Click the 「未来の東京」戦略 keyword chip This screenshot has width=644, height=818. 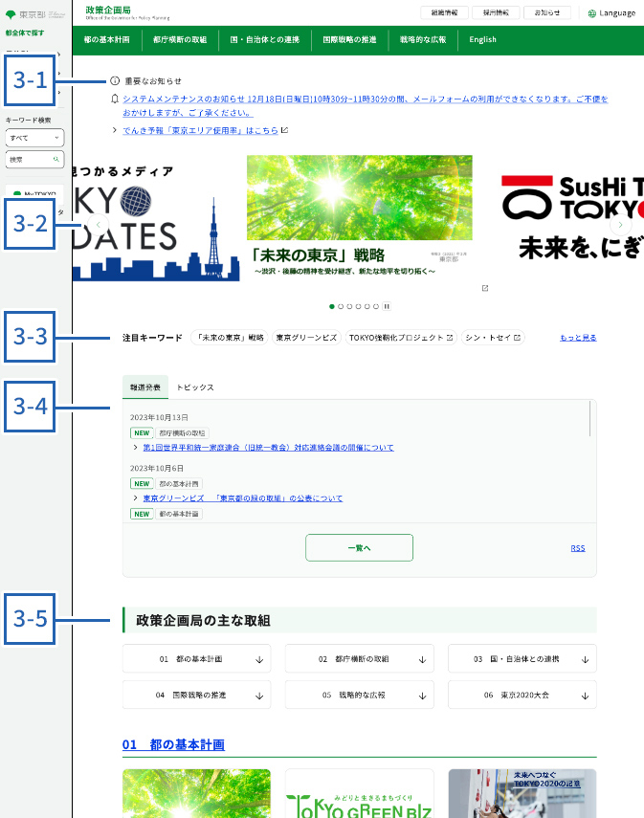[x=230, y=338]
